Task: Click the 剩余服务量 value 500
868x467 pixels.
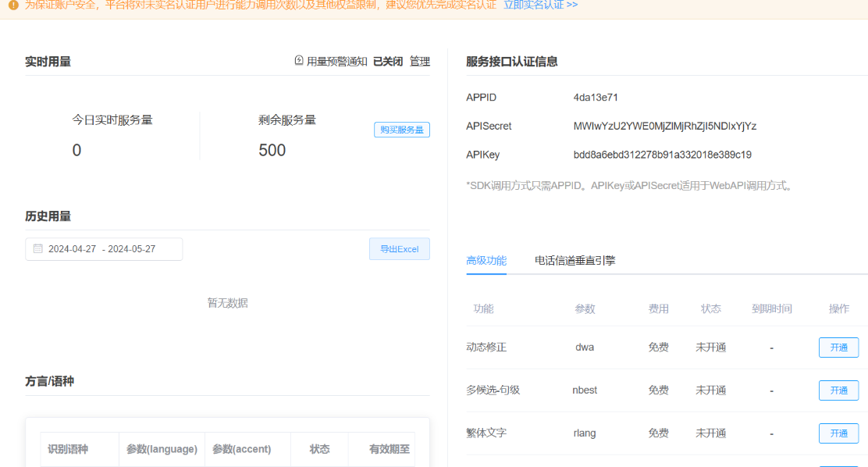Action: pyautogui.click(x=272, y=150)
